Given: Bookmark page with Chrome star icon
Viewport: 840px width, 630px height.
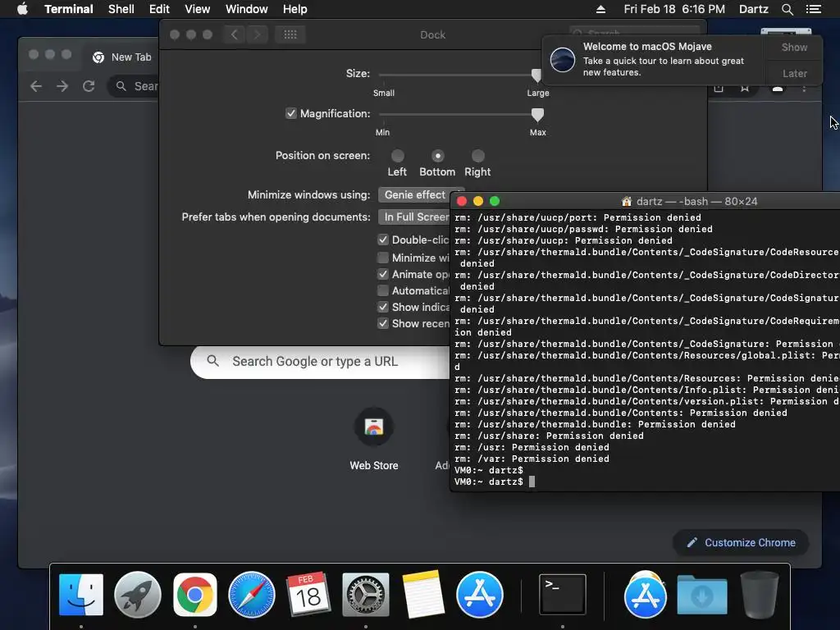Looking at the screenshot, I should (x=745, y=89).
